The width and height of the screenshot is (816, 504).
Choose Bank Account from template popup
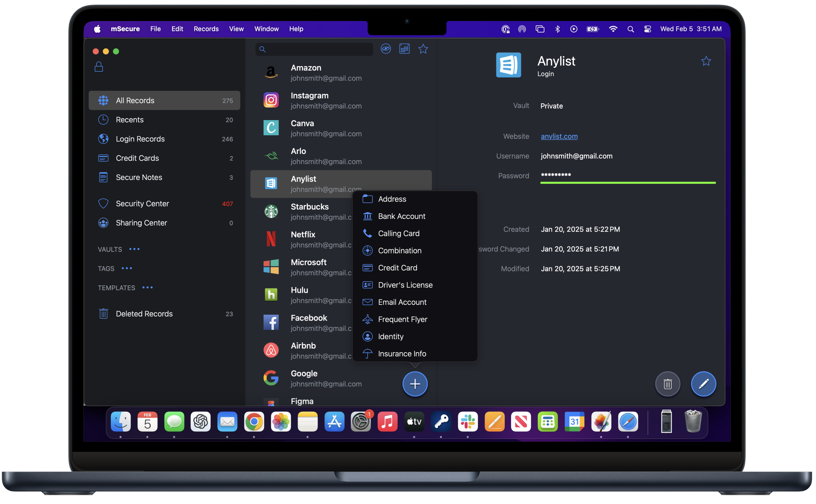point(401,216)
